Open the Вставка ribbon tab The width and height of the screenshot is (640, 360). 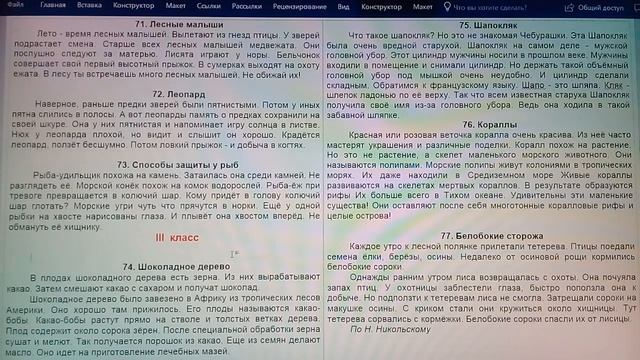pos(89,5)
